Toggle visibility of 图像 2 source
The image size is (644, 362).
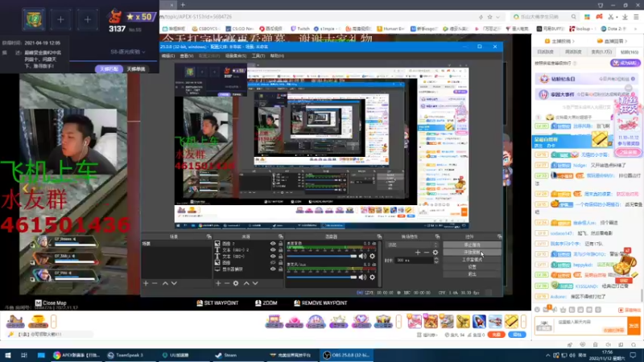tap(273, 244)
